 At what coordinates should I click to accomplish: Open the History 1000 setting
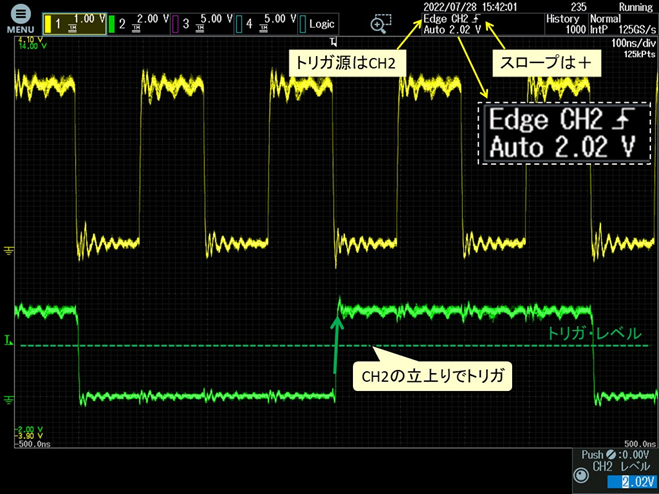[566, 24]
